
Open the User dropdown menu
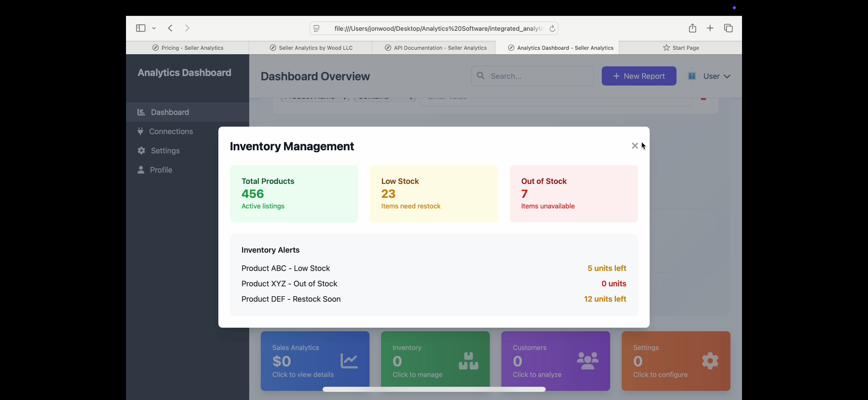(717, 76)
